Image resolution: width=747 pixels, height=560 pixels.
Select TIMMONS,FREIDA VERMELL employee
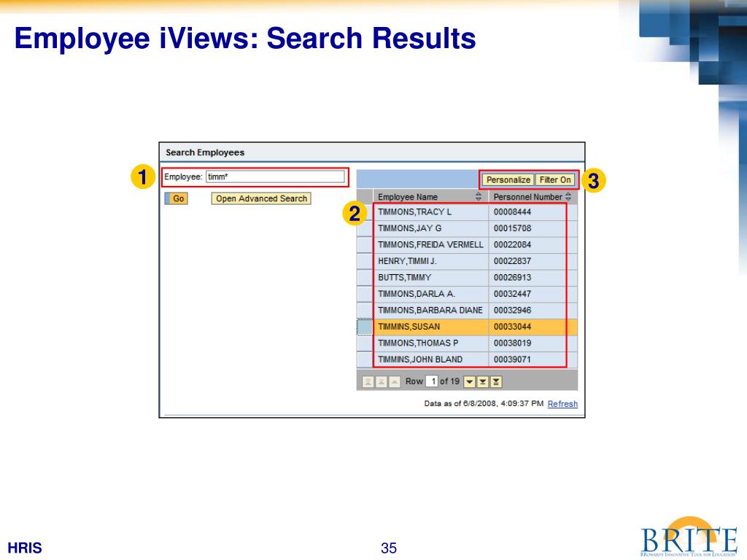coord(430,245)
